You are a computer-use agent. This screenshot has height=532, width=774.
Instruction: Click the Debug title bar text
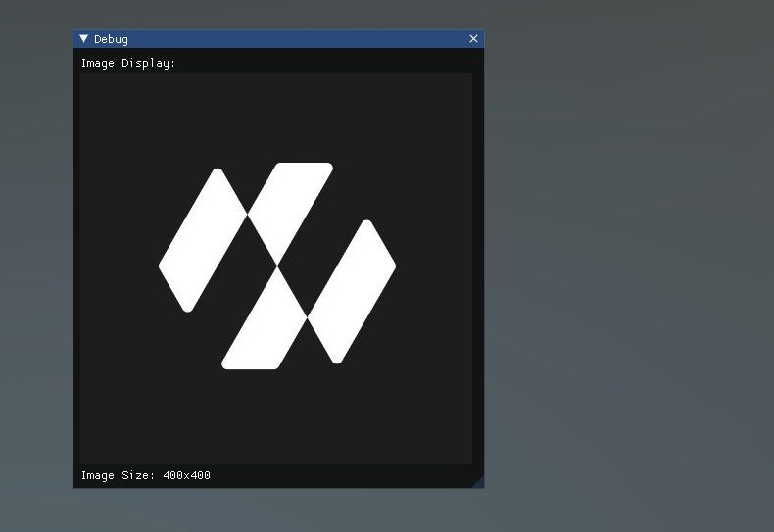click(111, 39)
